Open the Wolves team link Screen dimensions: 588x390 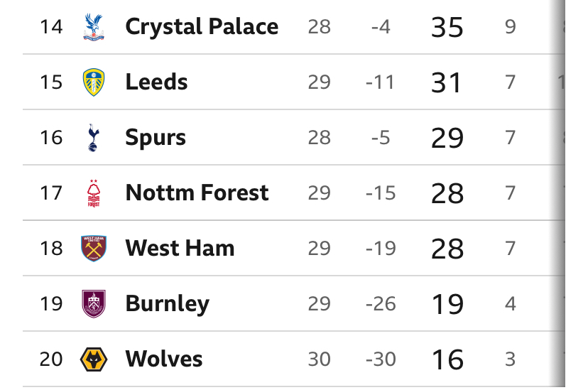tap(163, 359)
